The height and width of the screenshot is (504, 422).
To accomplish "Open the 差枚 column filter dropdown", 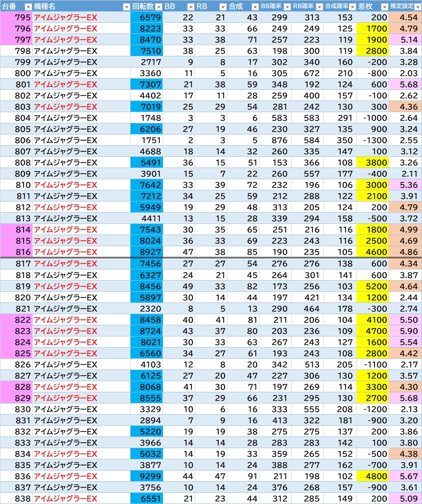I will point(384,6).
